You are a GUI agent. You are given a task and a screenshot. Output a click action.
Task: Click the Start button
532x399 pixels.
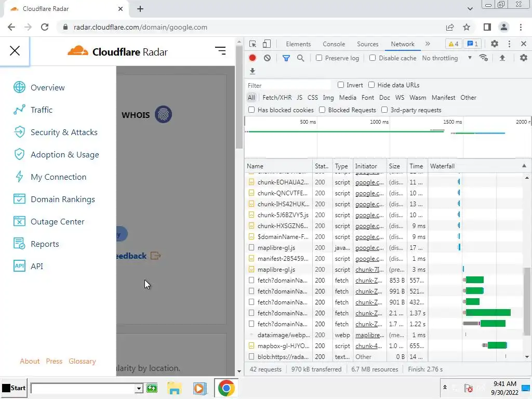coord(14,388)
